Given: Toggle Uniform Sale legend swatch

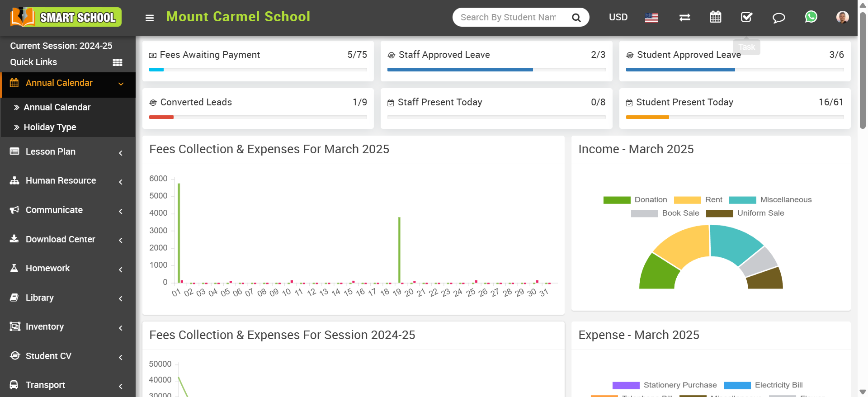Looking at the screenshot, I should 720,213.
